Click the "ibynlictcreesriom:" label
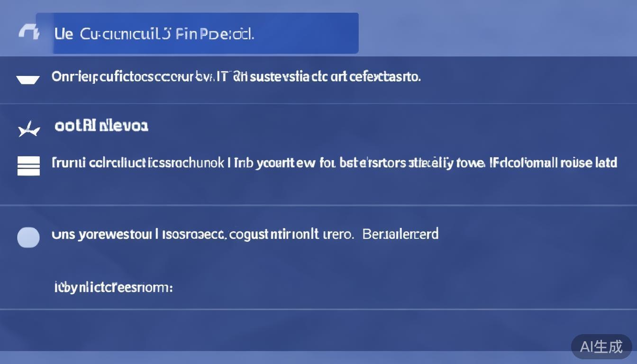Screen dimensions: 637x364 pyautogui.click(x=114, y=287)
